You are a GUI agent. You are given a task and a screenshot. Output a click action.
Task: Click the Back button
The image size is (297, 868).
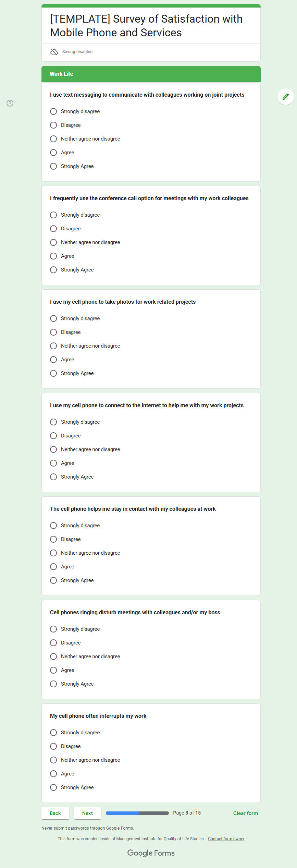55,813
